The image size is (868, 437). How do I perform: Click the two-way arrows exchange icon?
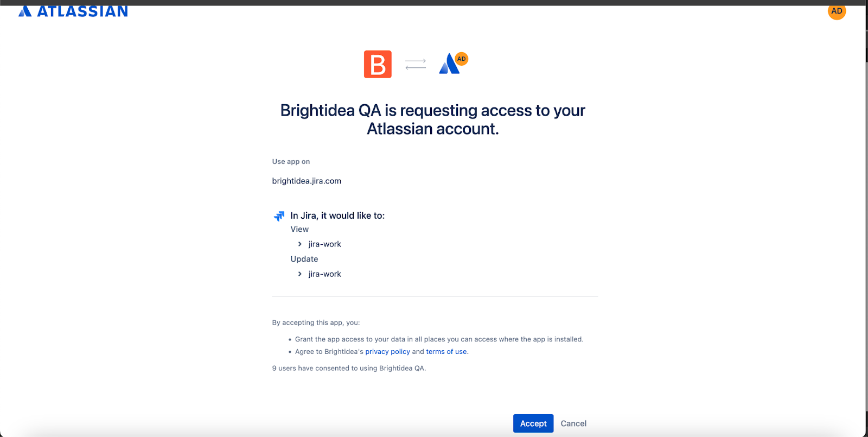pos(416,64)
